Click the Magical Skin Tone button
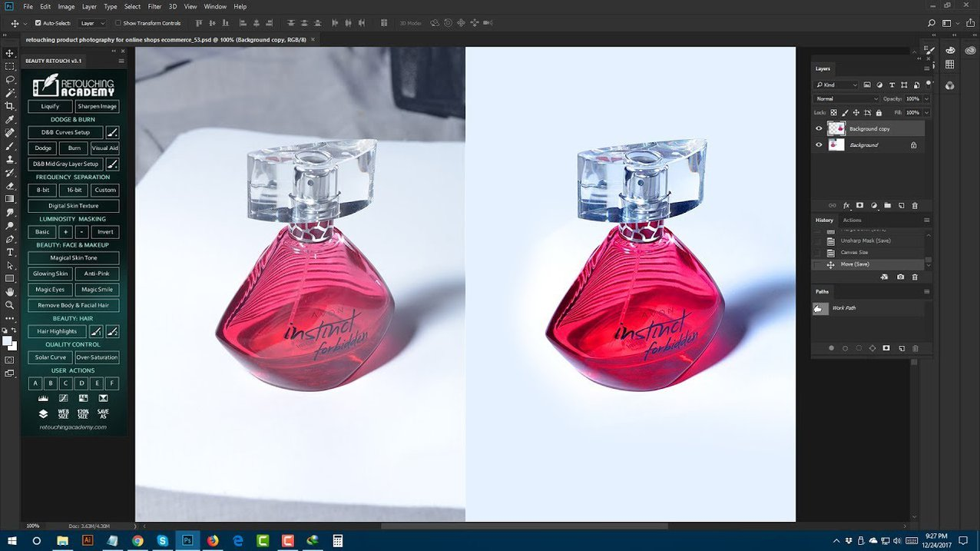Image resolution: width=980 pixels, height=551 pixels. pos(74,258)
